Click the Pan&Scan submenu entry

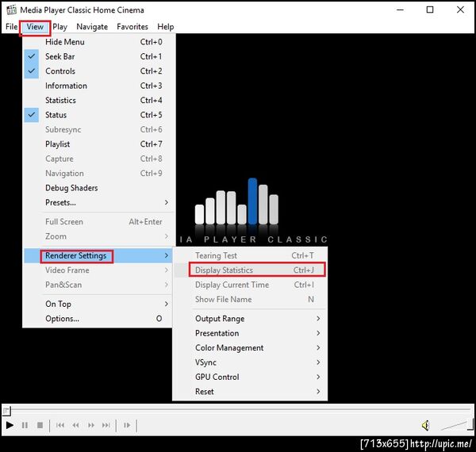(x=98, y=285)
